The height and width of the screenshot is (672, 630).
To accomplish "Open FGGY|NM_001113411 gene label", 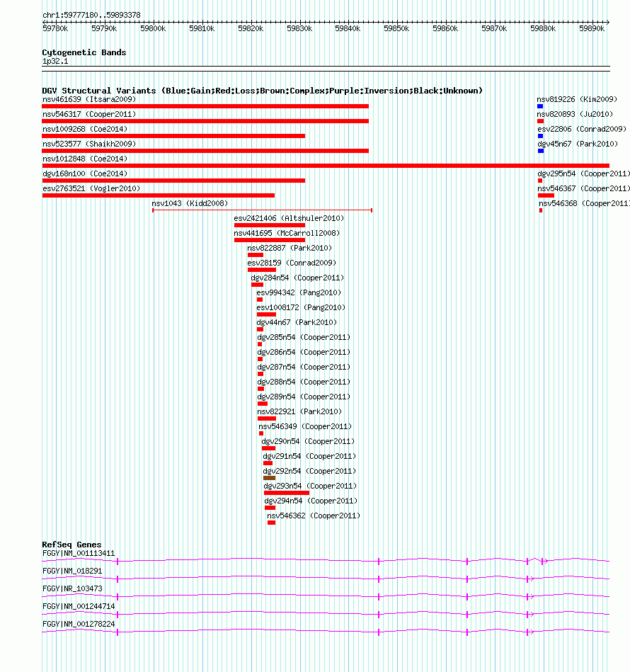I will coord(79,554).
